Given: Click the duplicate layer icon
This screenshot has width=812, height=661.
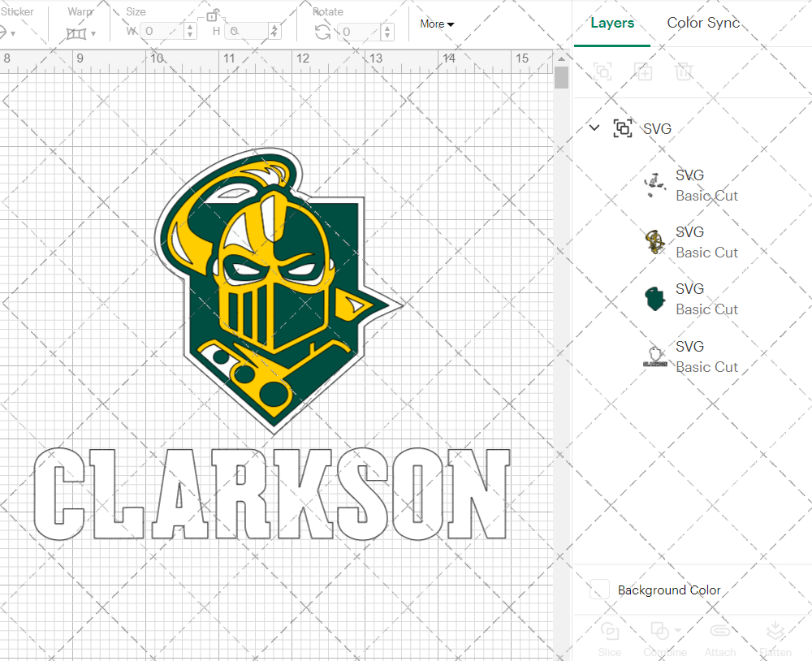Looking at the screenshot, I should click(x=643, y=71).
